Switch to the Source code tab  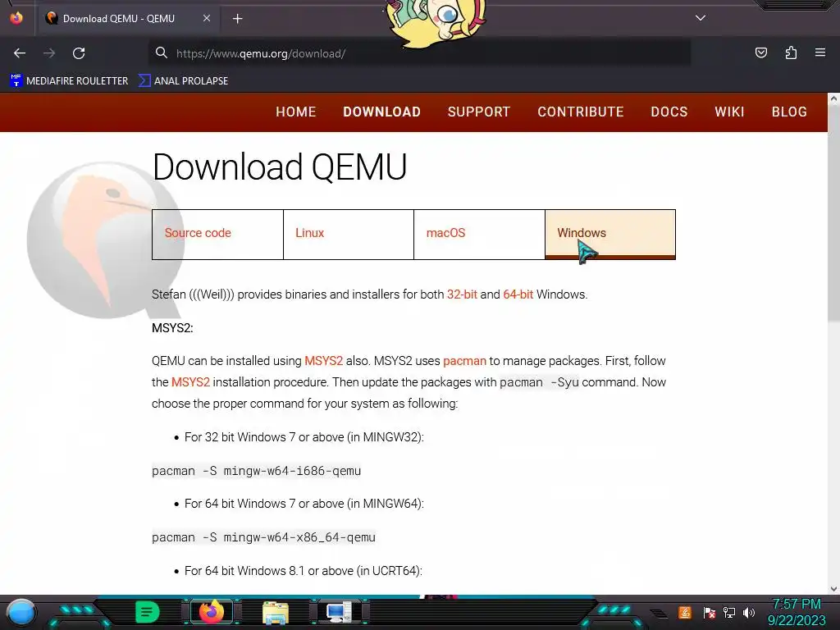(x=217, y=234)
